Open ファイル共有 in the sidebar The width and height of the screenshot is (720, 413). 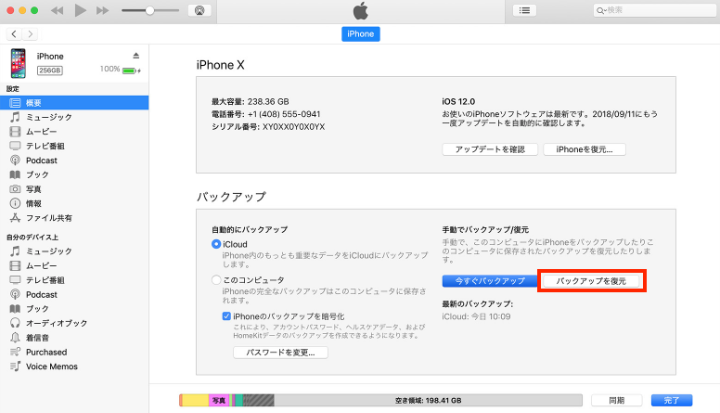point(74,218)
